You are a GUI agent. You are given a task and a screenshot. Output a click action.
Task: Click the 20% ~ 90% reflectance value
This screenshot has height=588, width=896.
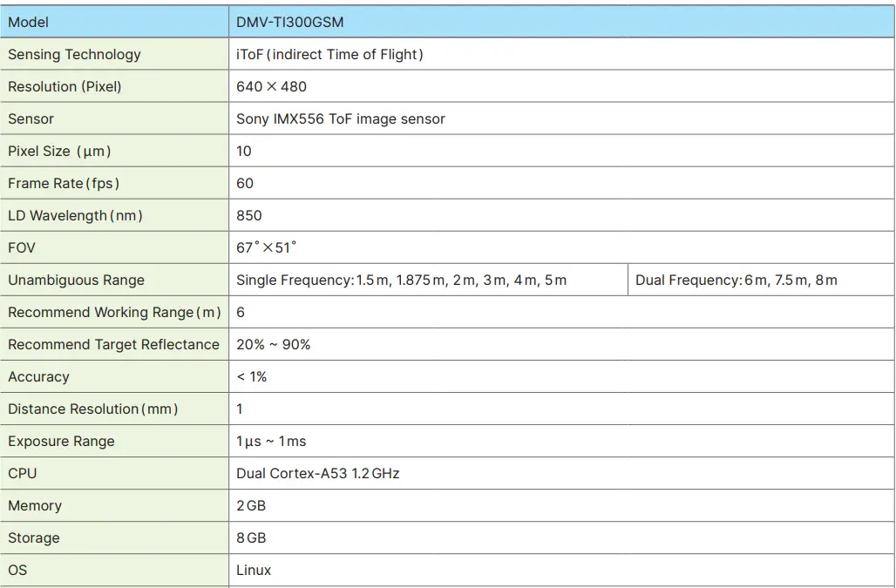pos(273,344)
